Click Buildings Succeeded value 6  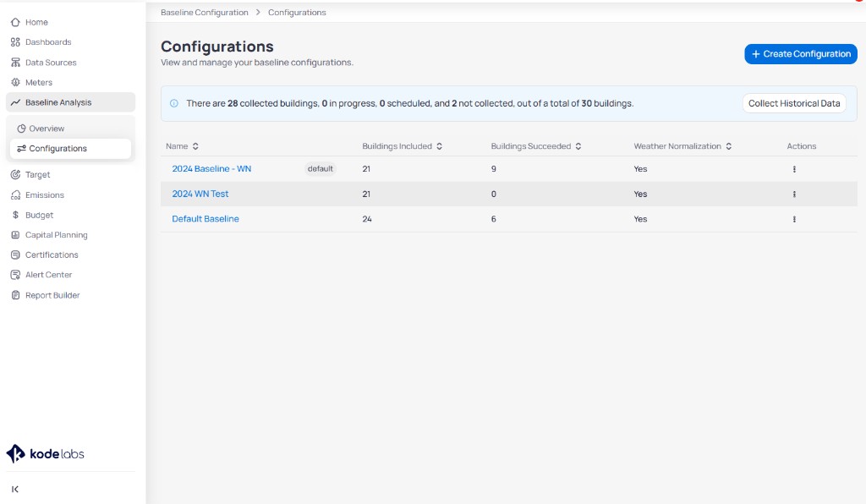tap(494, 219)
